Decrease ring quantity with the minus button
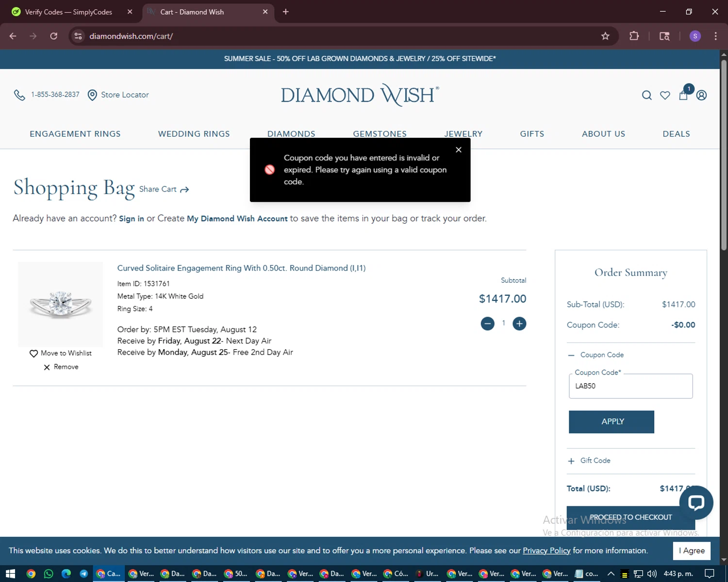This screenshot has width=728, height=582. point(487,323)
